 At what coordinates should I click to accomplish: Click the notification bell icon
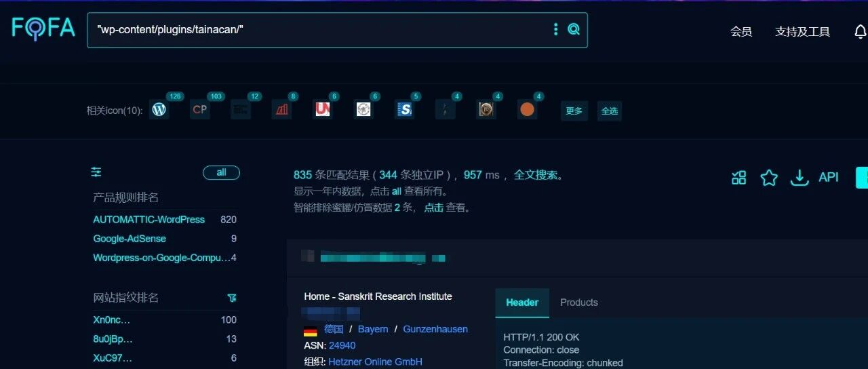click(x=860, y=32)
